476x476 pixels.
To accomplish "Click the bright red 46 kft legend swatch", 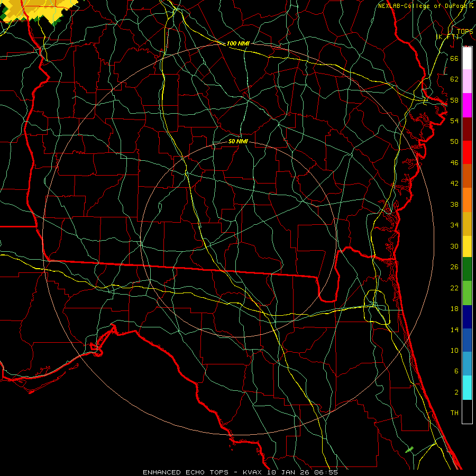I will (x=467, y=152).
